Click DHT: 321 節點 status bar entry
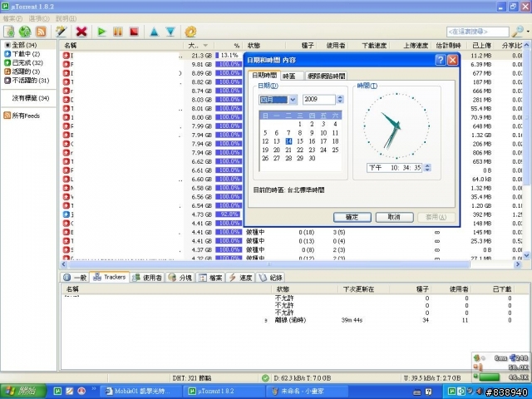The width and height of the screenshot is (532, 399). 192,378
